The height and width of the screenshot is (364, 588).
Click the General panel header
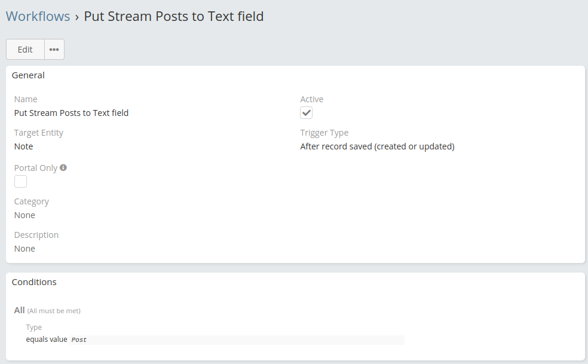pos(28,75)
